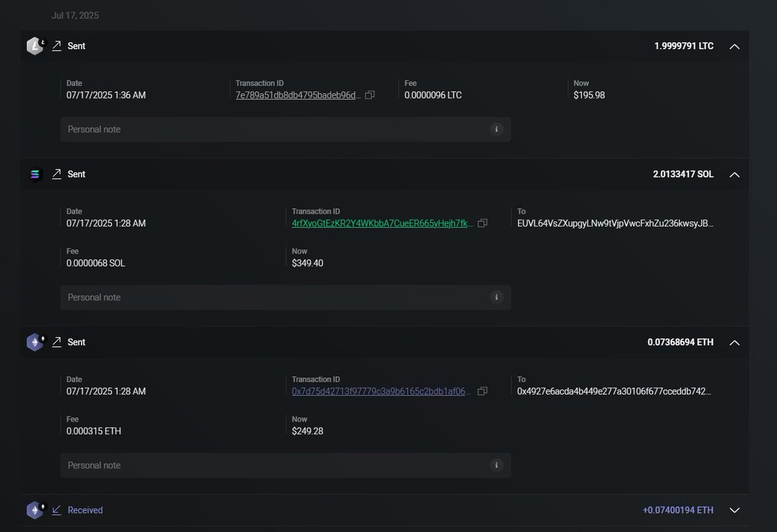
Task: Click the sent arrow icon in ETH row
Action: (x=57, y=342)
